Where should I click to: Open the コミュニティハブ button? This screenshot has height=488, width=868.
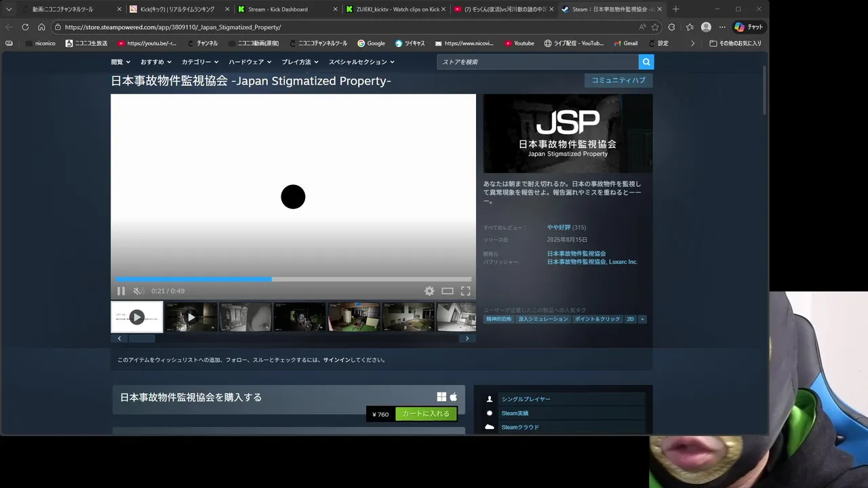point(618,80)
